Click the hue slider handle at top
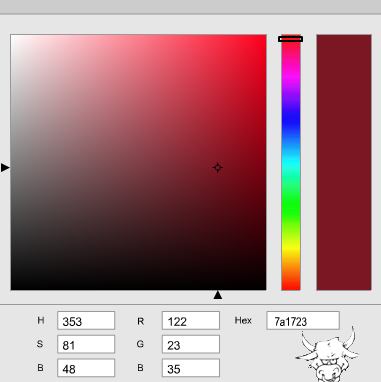Image resolution: width=381 pixels, height=382 pixels. click(x=291, y=39)
